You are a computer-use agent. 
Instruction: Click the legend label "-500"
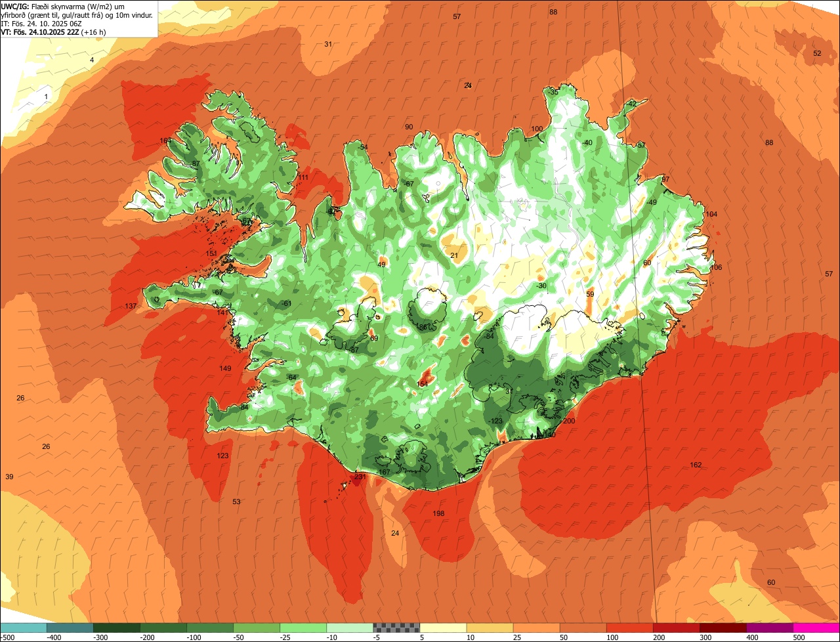(7, 637)
